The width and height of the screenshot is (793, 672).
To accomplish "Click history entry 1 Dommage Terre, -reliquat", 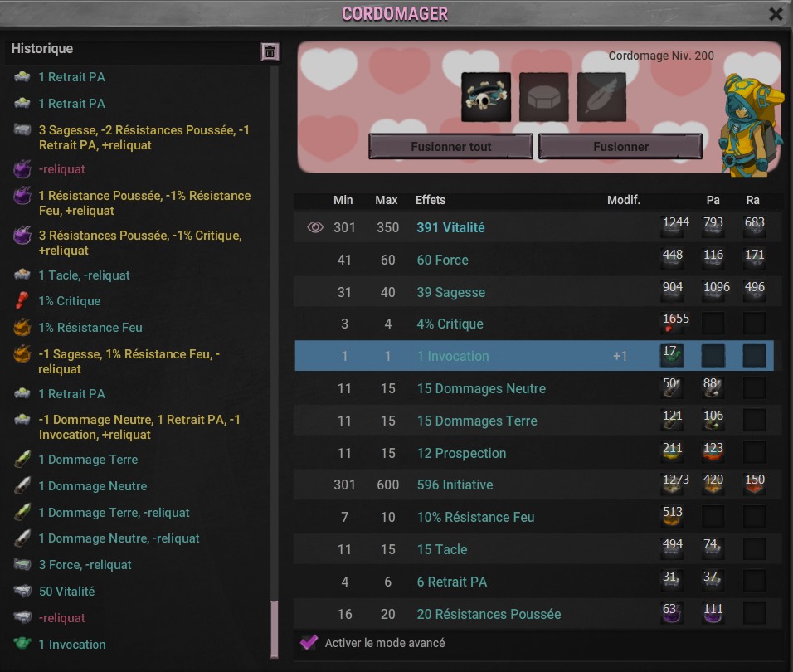I will [x=114, y=512].
